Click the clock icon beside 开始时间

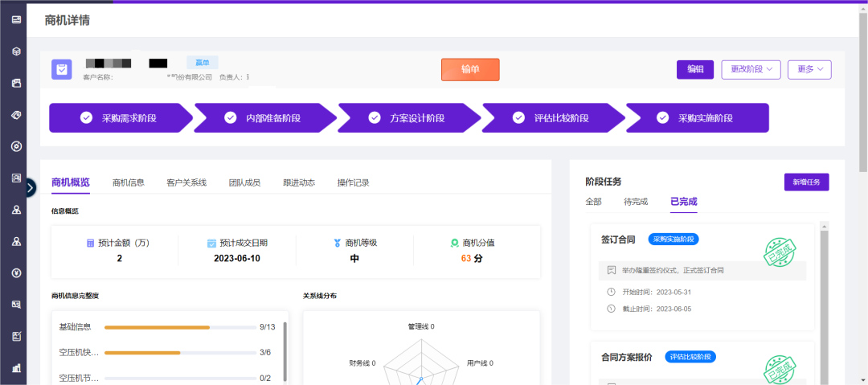coord(611,292)
